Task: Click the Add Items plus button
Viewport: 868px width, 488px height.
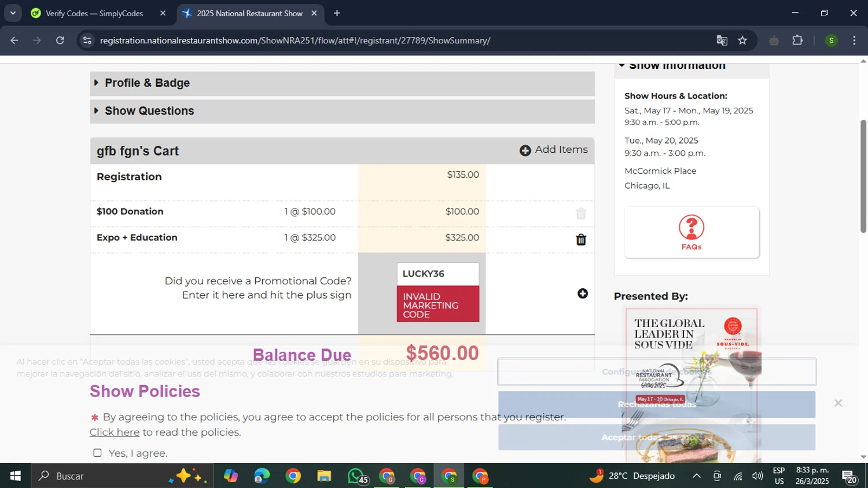Action: [x=553, y=150]
